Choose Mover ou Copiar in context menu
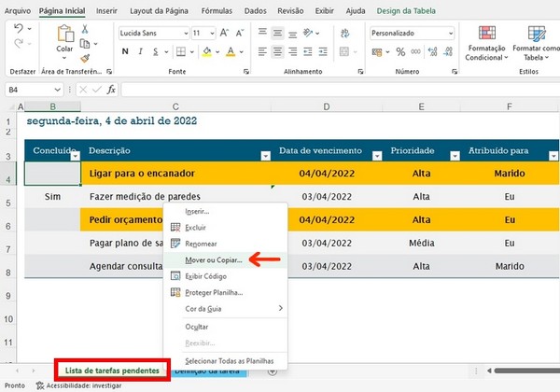 click(213, 259)
